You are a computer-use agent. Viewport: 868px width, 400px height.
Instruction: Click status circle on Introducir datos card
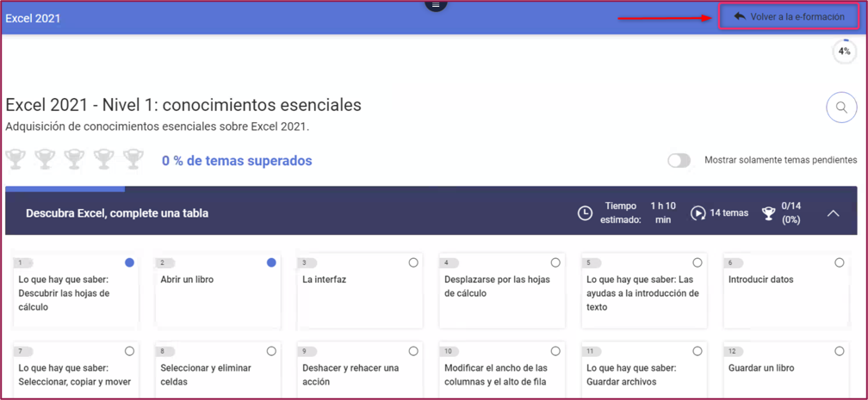click(x=840, y=262)
